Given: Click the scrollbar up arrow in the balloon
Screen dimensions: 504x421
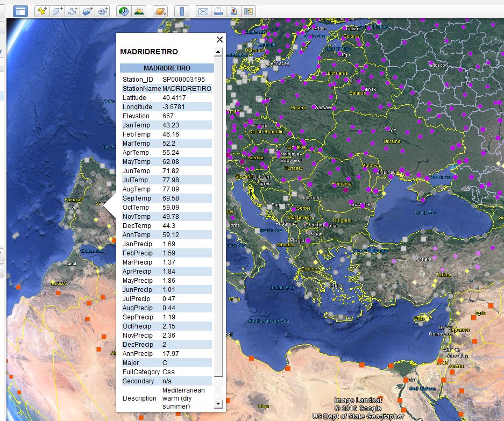Looking at the screenshot, I should tap(219, 52).
